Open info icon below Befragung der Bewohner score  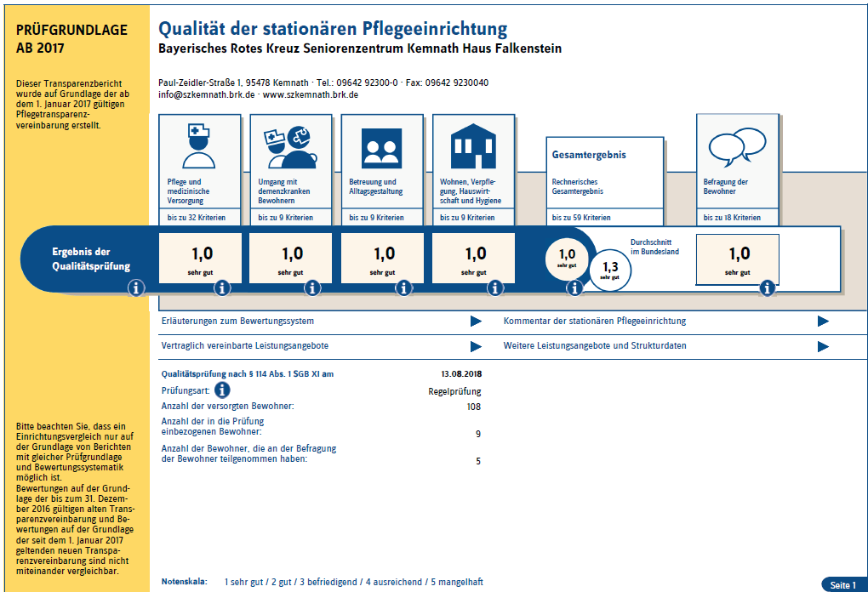pyautogui.click(x=767, y=287)
